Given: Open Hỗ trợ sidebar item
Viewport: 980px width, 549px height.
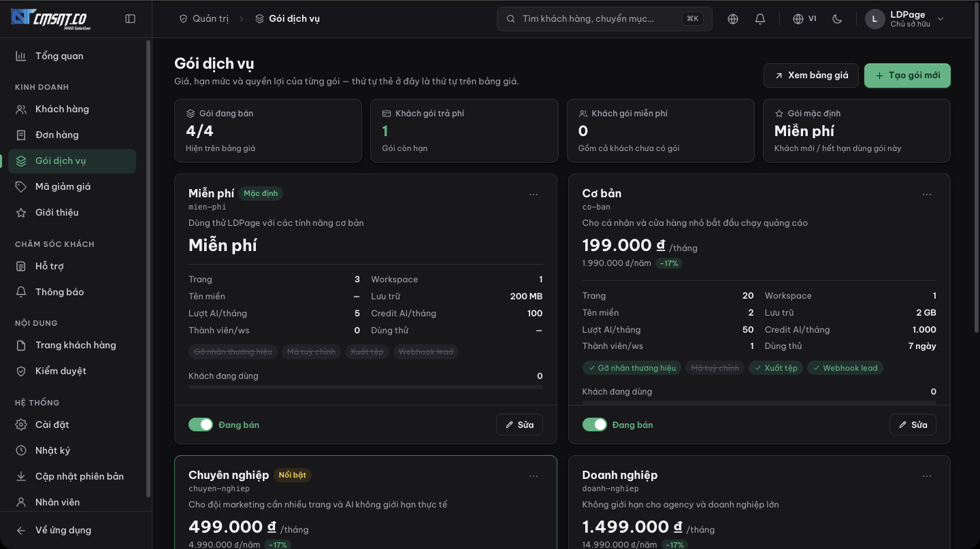Looking at the screenshot, I should pyautogui.click(x=72, y=266).
